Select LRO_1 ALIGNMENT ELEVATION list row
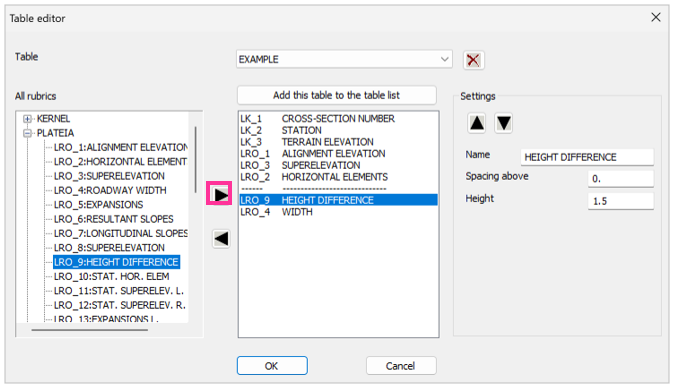The height and width of the screenshot is (388, 674). pyautogui.click(x=338, y=153)
